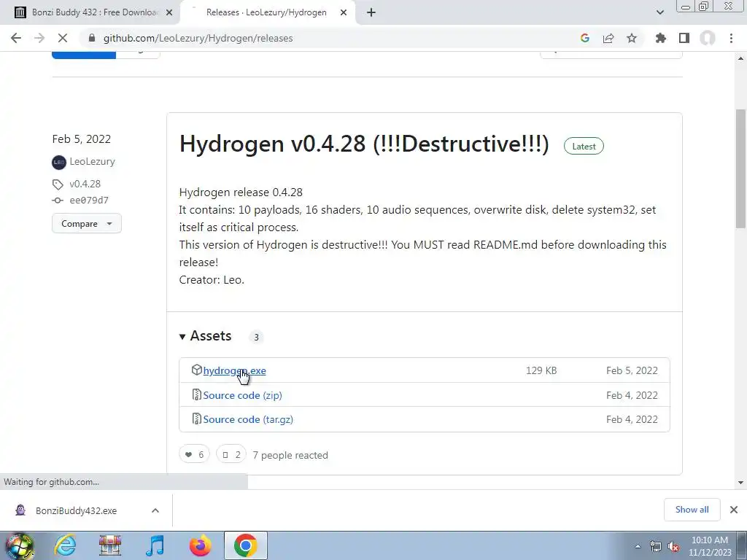
Task: Click the hydrogen.exe package icon
Action: [x=196, y=370]
